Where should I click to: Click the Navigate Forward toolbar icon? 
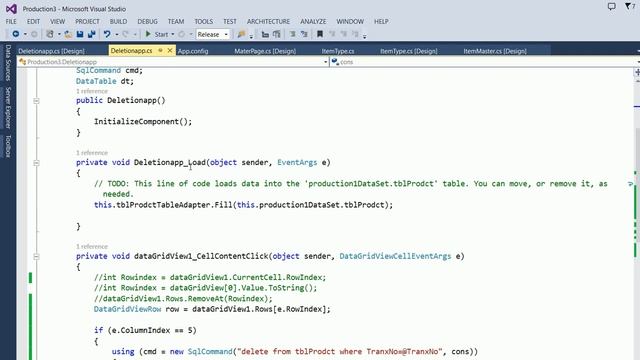click(34, 34)
